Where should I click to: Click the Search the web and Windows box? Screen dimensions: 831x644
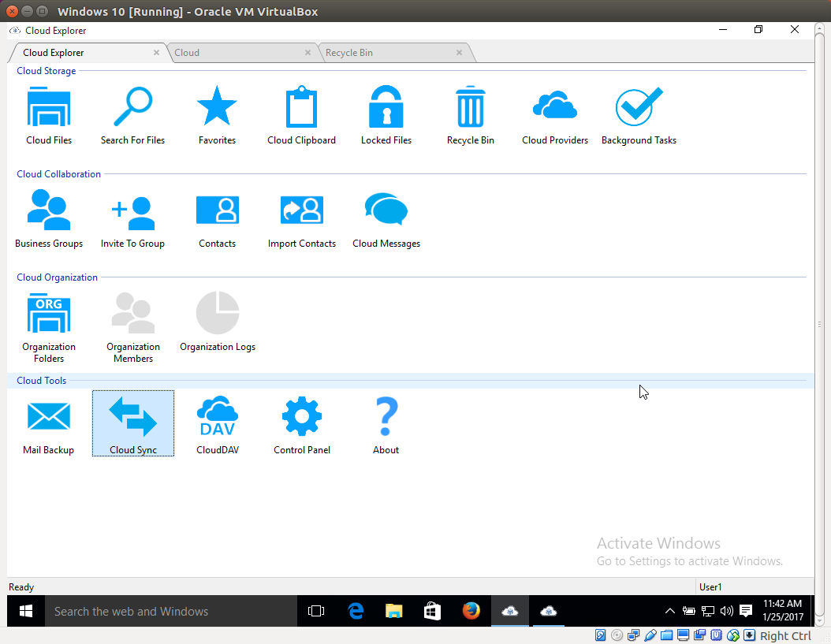tap(170, 611)
